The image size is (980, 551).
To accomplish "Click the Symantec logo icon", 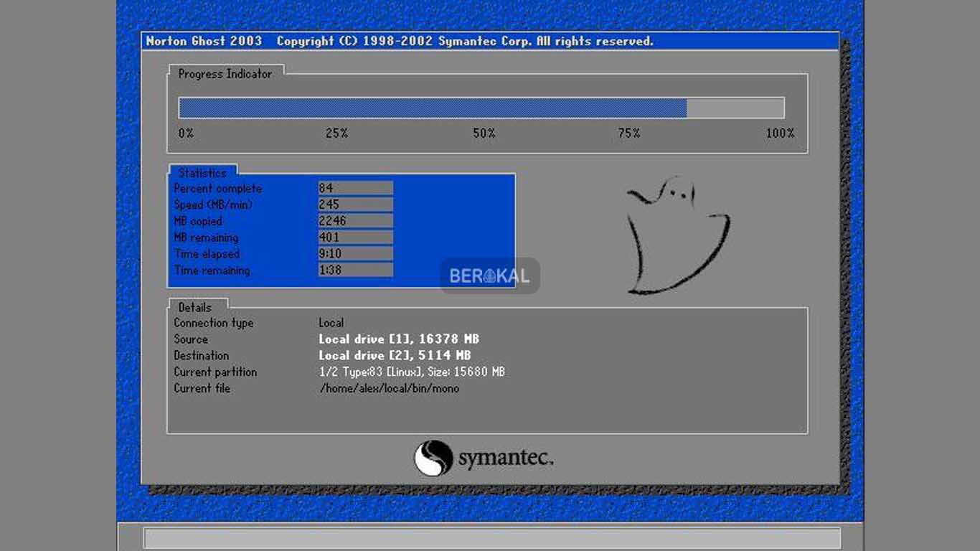I will 434,458.
